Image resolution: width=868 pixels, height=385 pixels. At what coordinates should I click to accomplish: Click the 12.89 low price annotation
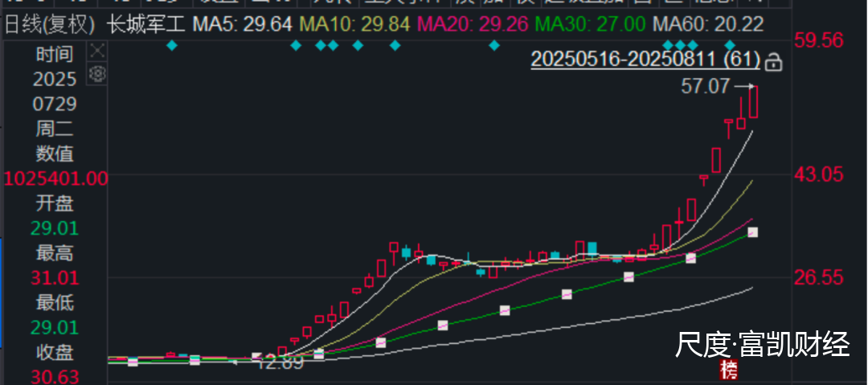tap(280, 362)
